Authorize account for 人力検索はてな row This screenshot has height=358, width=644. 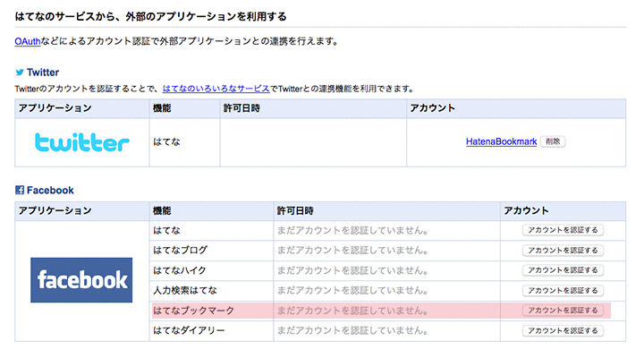tap(563, 291)
